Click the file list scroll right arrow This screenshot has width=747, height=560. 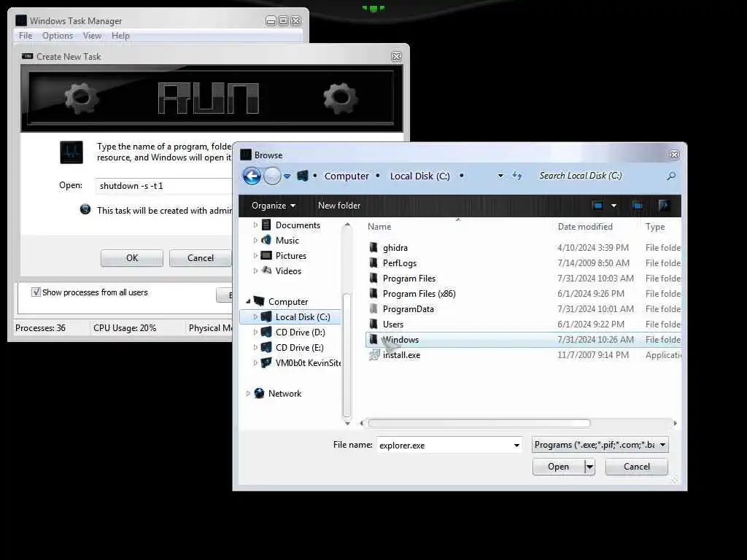coord(675,424)
